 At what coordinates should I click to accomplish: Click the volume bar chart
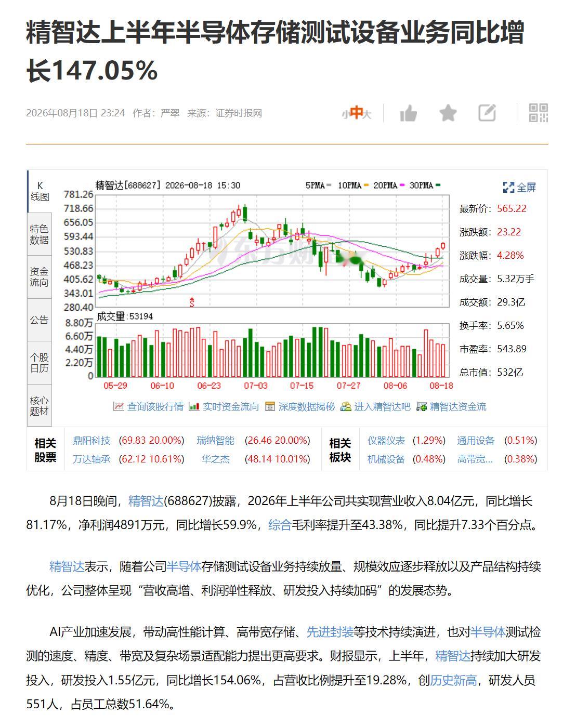point(272,350)
